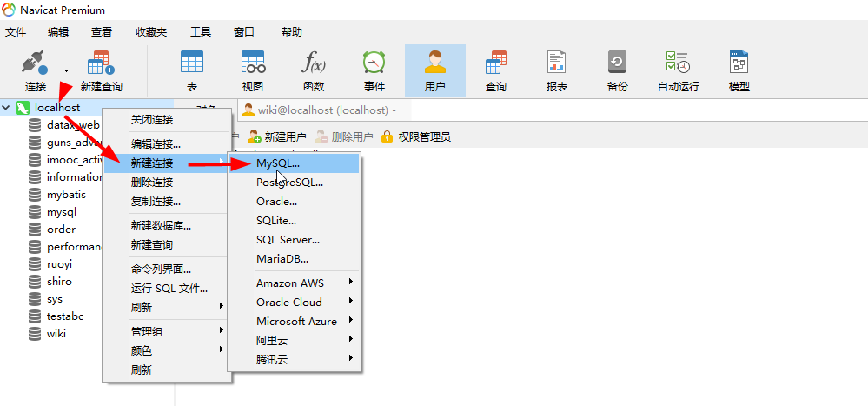Expand the Oracle Cloud submenu

pyautogui.click(x=294, y=303)
